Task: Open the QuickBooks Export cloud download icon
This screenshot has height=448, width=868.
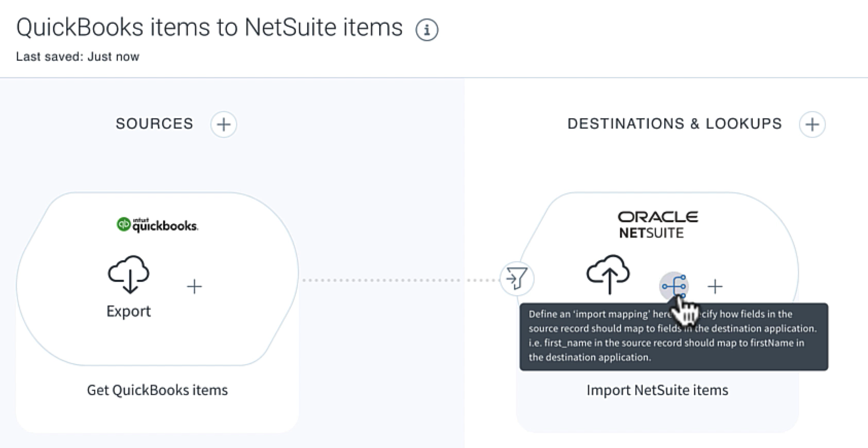Action: [x=129, y=274]
